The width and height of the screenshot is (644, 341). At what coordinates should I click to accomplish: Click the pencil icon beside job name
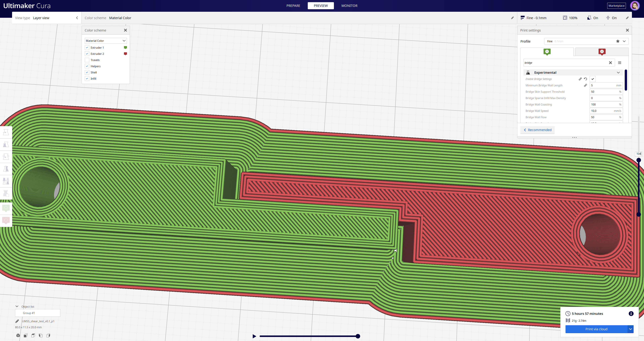click(17, 321)
